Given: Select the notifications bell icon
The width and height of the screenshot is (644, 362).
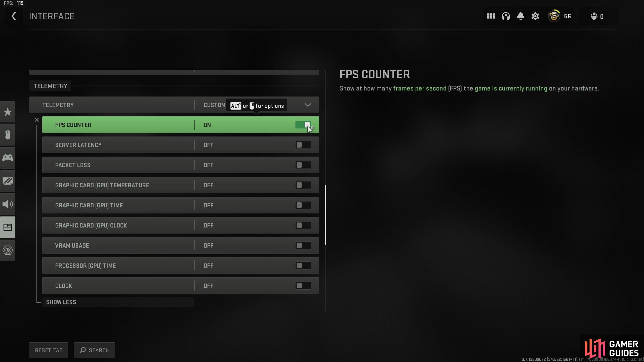Looking at the screenshot, I should [520, 16].
